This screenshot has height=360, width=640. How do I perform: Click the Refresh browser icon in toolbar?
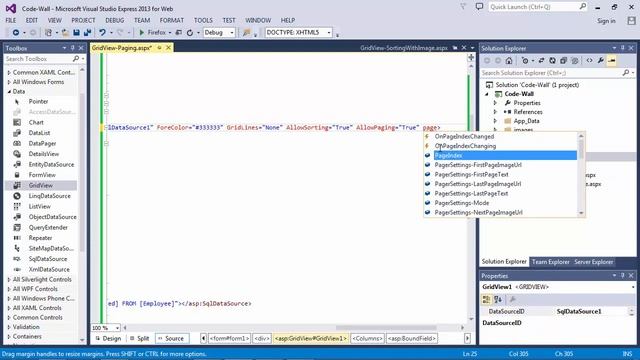[190, 33]
